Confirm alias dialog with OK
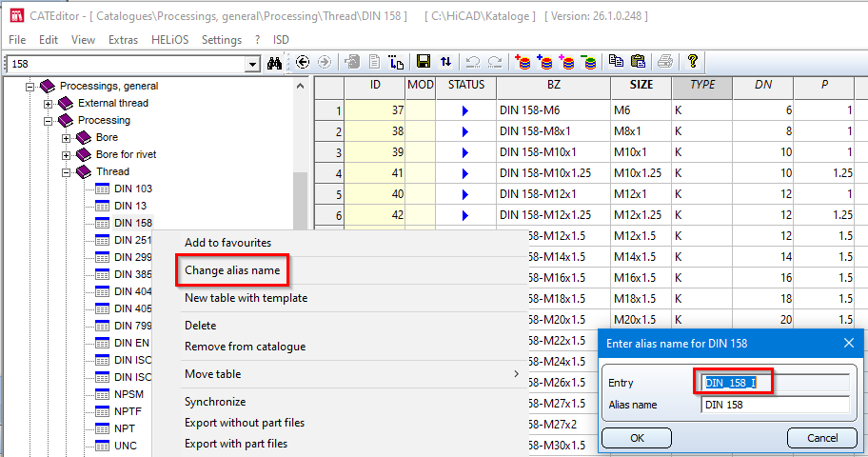 pyautogui.click(x=637, y=438)
